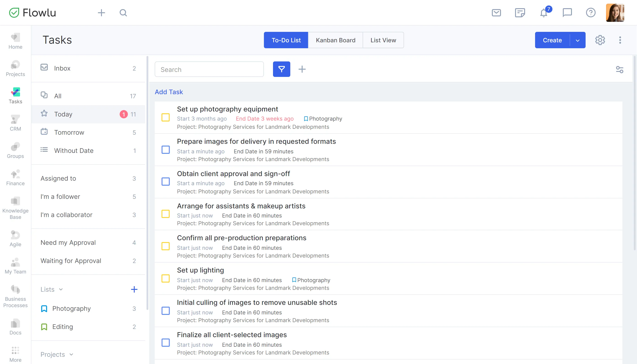
Task: Open user profile avatar
Action: [615, 13]
